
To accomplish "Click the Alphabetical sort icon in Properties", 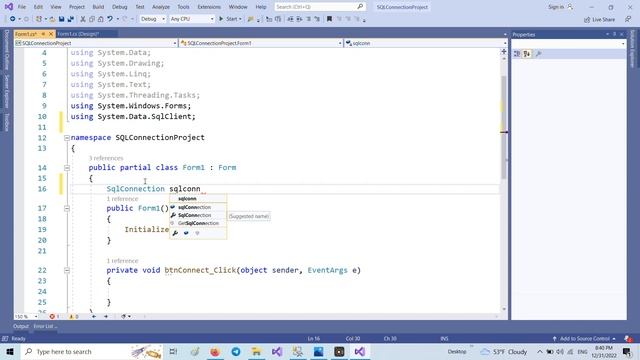I will tap(527, 53).
